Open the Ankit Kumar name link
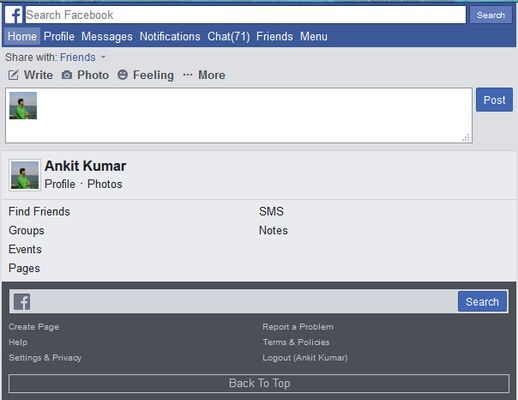Viewport: 518px width, 400px height. [x=85, y=166]
